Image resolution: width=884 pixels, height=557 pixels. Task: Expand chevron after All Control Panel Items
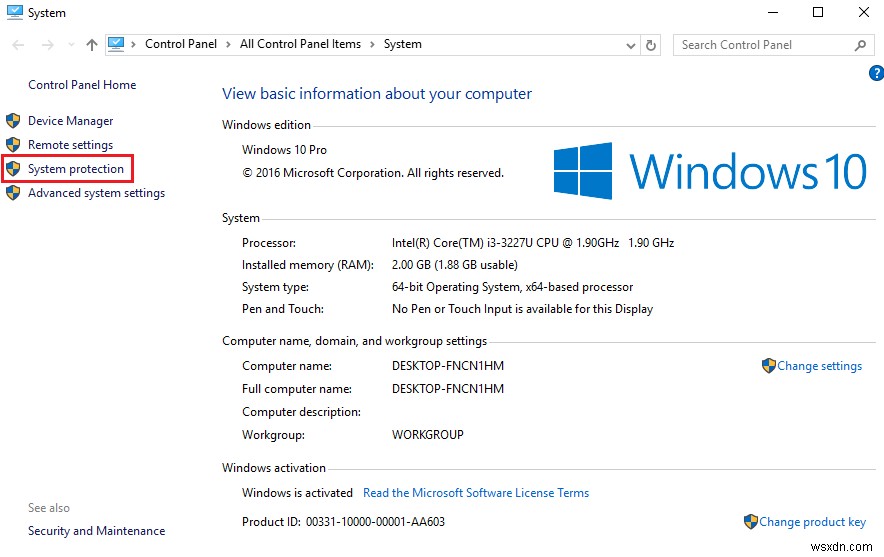click(372, 45)
